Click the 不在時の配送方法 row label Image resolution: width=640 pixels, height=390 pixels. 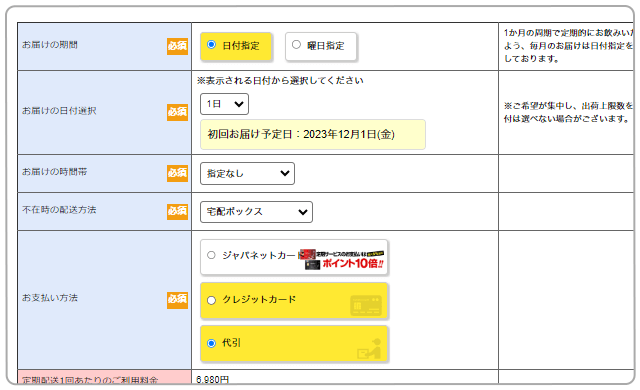click(x=59, y=210)
